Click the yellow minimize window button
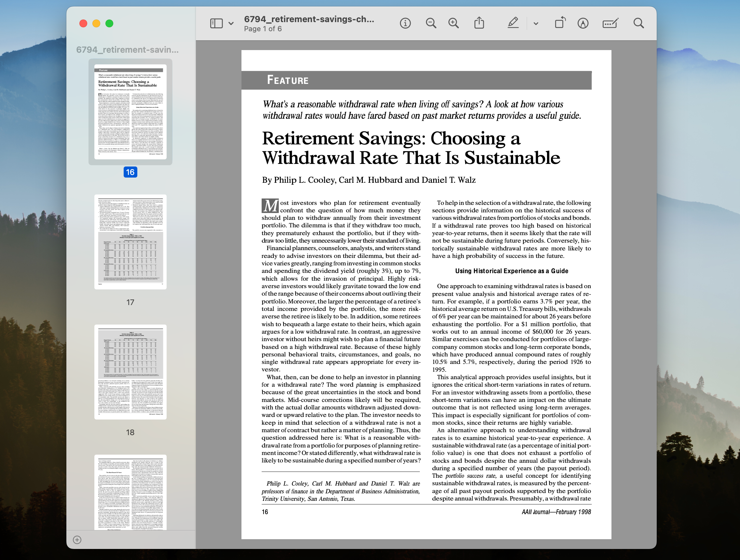The height and width of the screenshot is (560, 740). pyautogui.click(x=96, y=23)
